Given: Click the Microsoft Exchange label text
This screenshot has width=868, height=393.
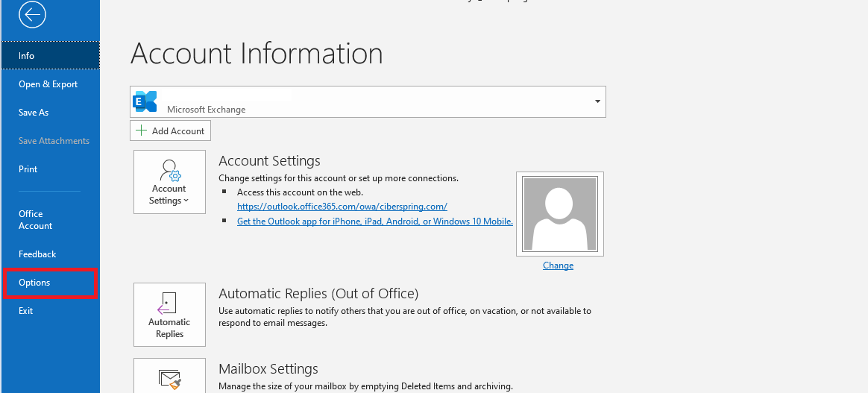Looking at the screenshot, I should [x=206, y=110].
